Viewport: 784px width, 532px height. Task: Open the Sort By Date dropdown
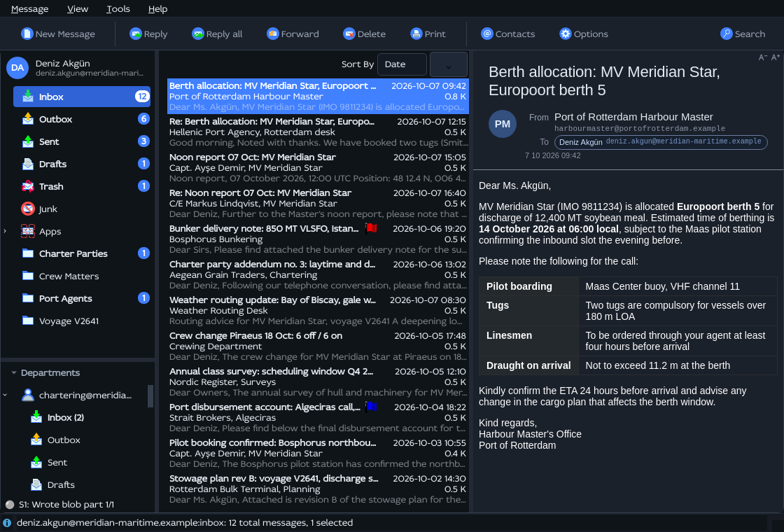click(402, 64)
